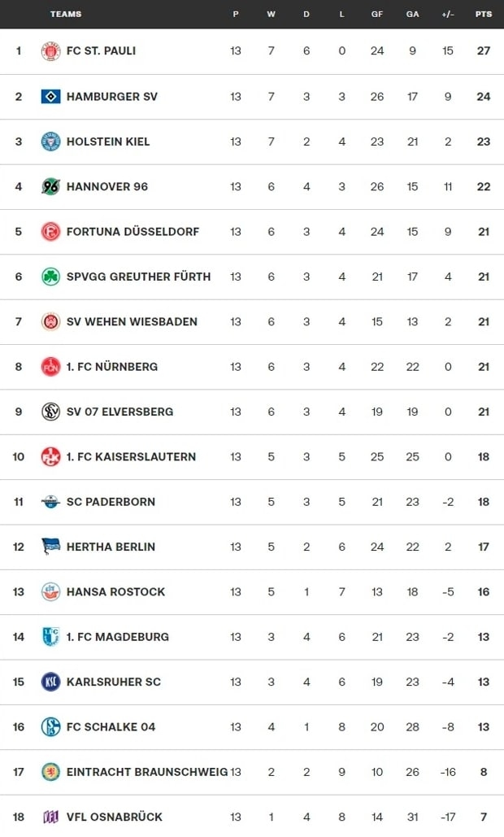Open the 1. FC Nürnberg team link
The height and width of the screenshot is (837, 504).
pos(112,367)
